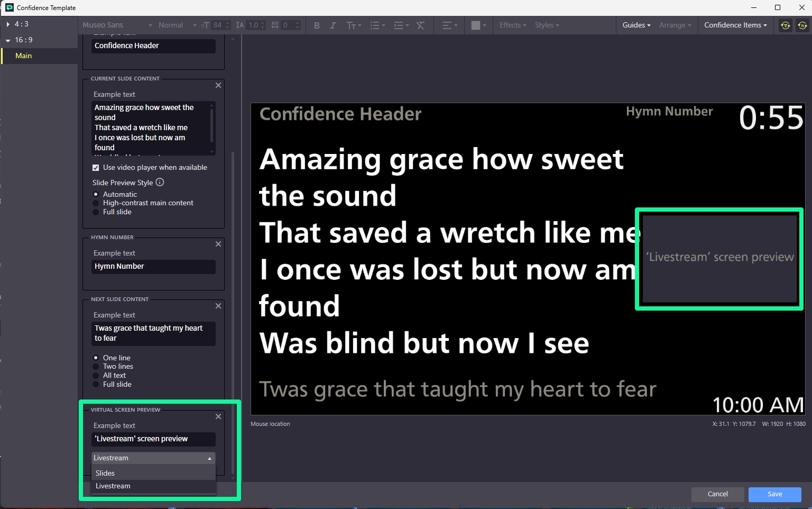
Task: Remove the Virtual Screen Preview item
Action: point(218,417)
